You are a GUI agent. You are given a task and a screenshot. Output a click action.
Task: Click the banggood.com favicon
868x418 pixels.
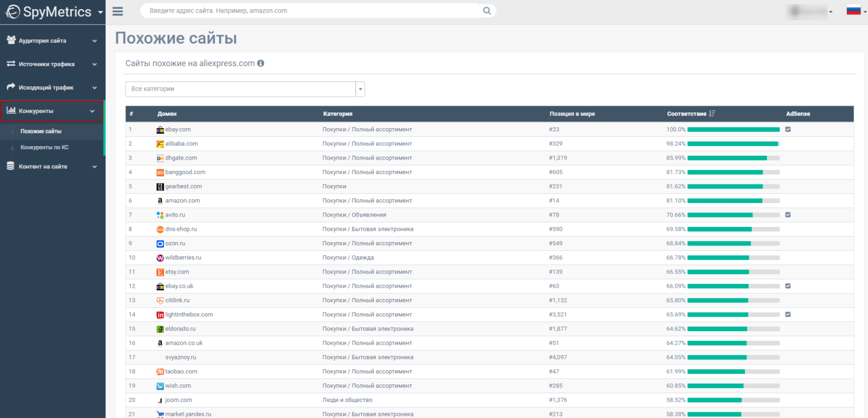pos(160,173)
